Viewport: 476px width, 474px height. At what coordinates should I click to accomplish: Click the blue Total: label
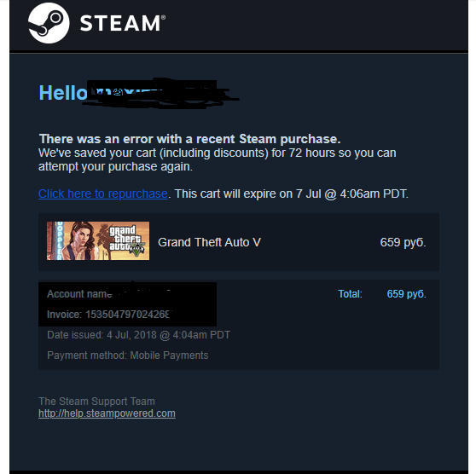click(x=350, y=294)
